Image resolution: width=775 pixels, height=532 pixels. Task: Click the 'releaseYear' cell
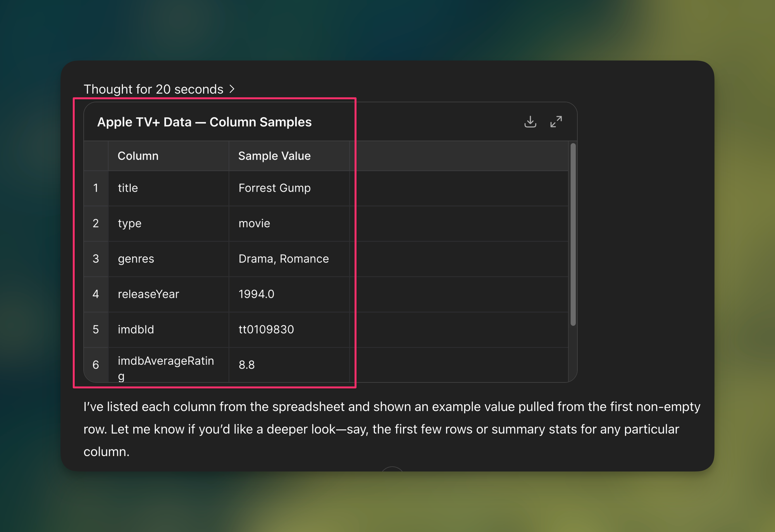pos(168,294)
